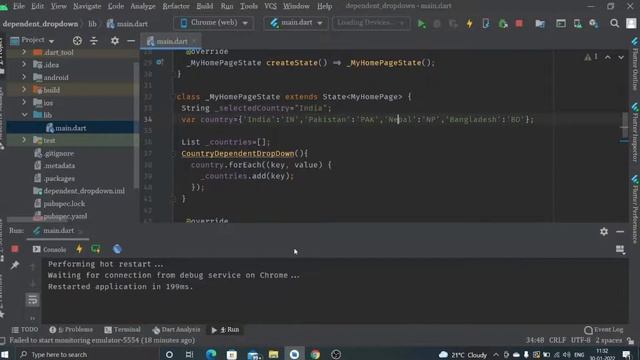The height and width of the screenshot is (360, 640).
Task: Click the Windows Start button
Action: [x=5, y=354]
